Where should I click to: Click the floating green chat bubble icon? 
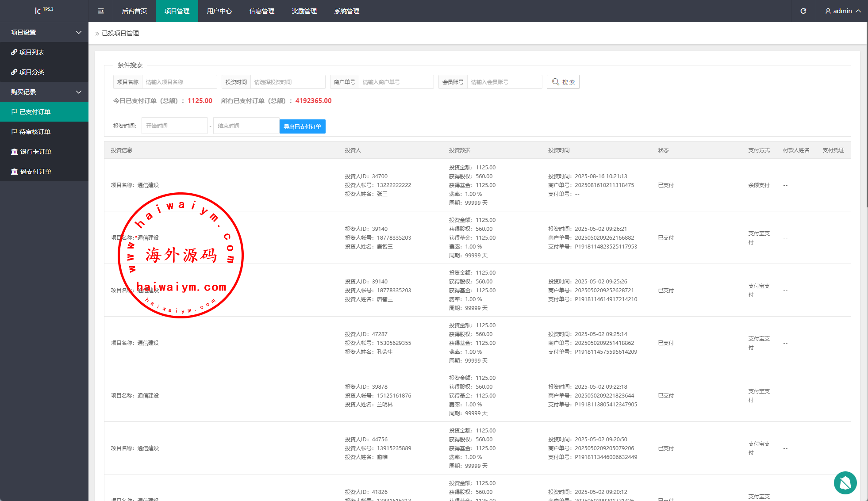tap(845, 482)
